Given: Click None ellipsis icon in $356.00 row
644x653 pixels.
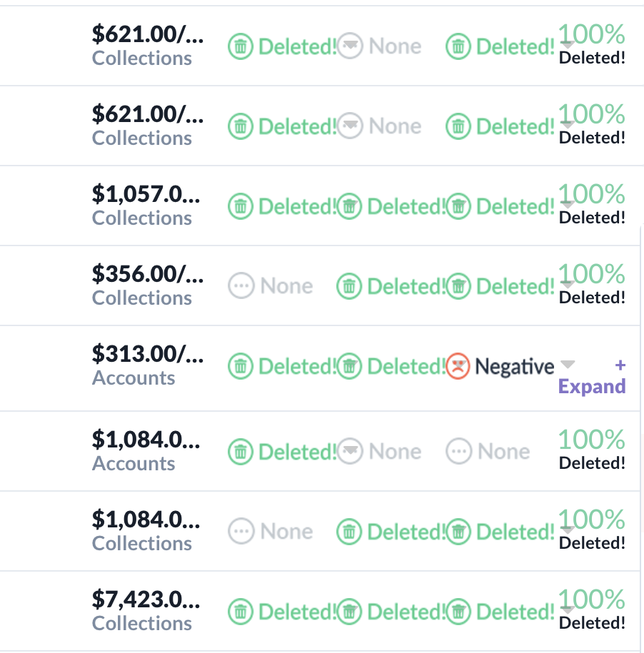Looking at the screenshot, I should [x=241, y=287].
